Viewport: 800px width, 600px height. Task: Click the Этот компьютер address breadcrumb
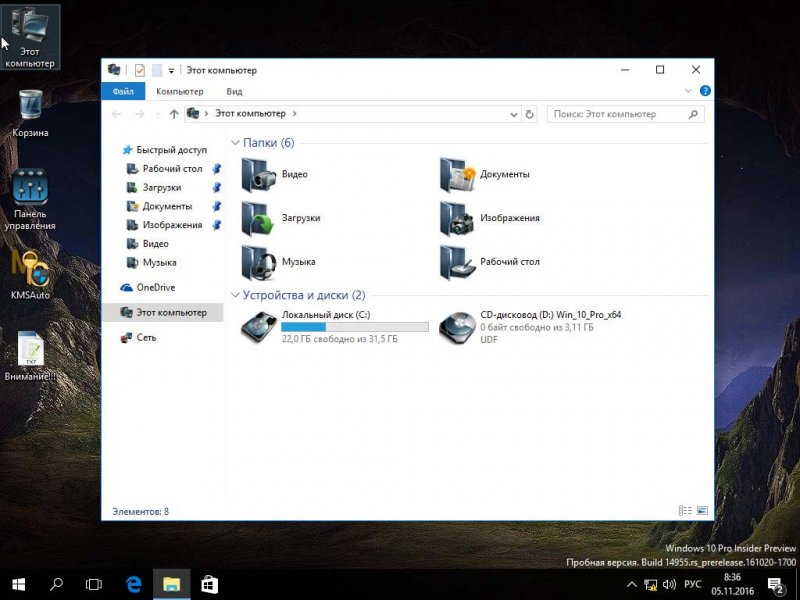(x=250, y=114)
